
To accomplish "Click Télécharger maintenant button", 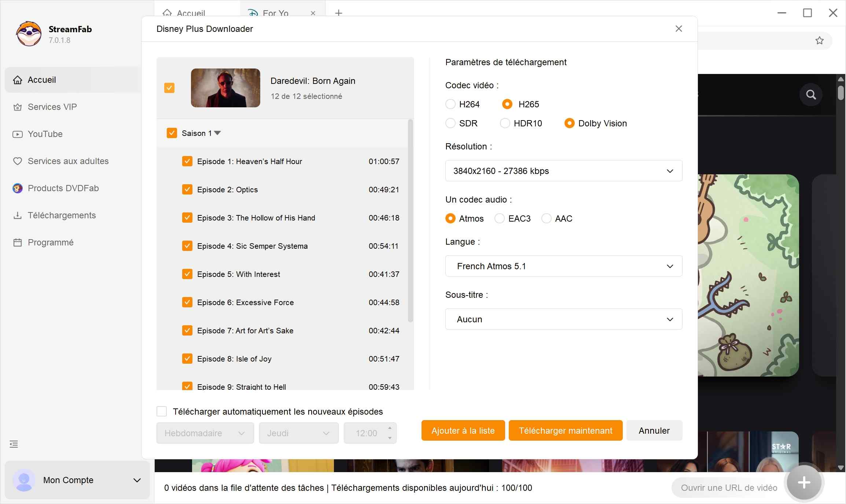I will coord(565,430).
